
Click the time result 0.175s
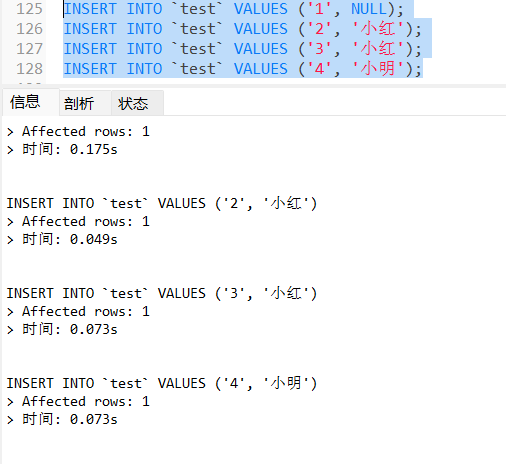[x=93, y=149]
